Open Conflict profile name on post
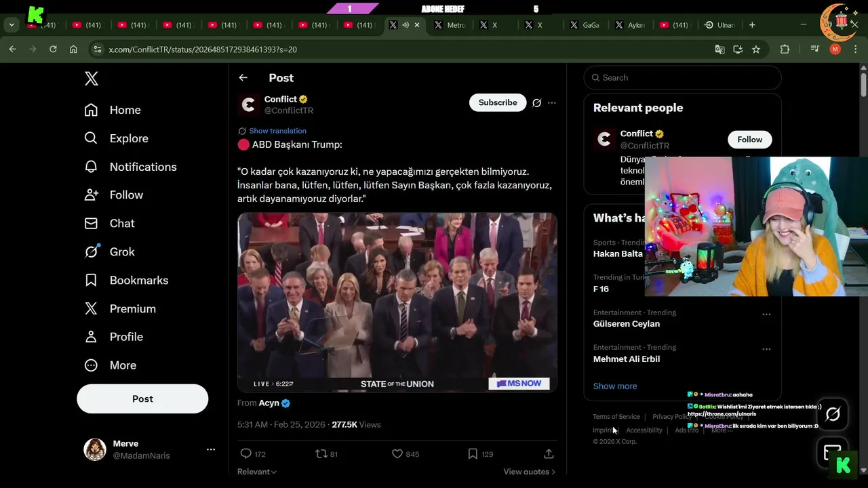This screenshot has width=868, height=488. tap(281, 99)
